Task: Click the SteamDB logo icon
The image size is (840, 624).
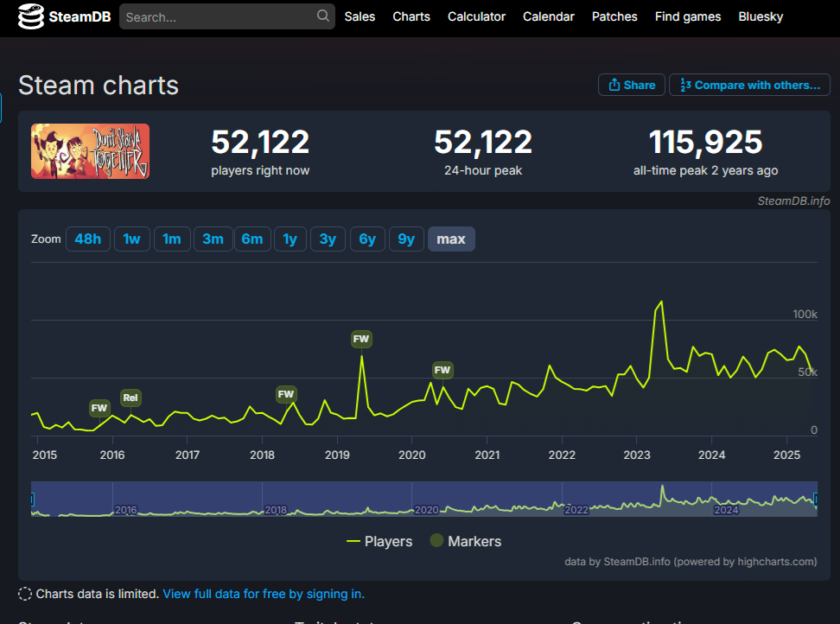Action: 31,16
